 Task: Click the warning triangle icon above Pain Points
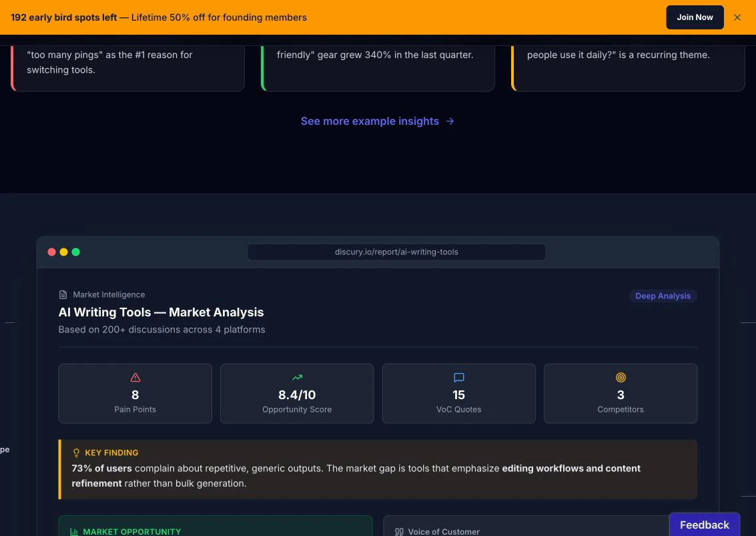135,377
